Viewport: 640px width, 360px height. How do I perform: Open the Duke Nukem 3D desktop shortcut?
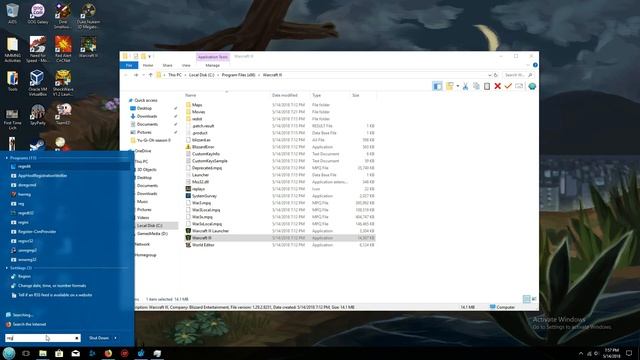click(x=88, y=16)
